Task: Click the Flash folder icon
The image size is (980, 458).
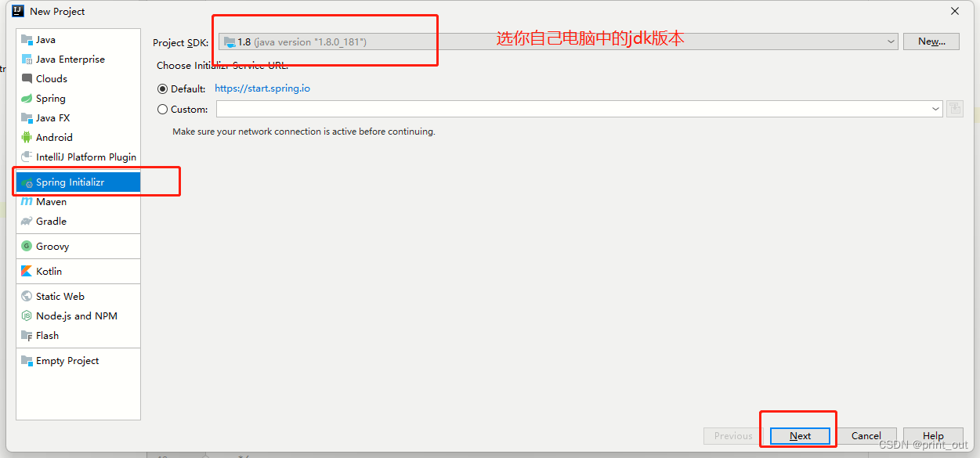Action: tap(27, 336)
